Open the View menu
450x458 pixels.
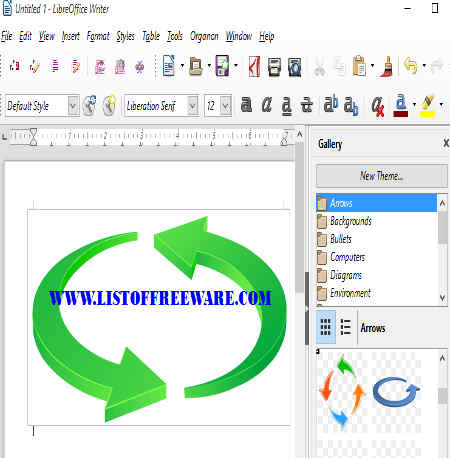point(46,36)
